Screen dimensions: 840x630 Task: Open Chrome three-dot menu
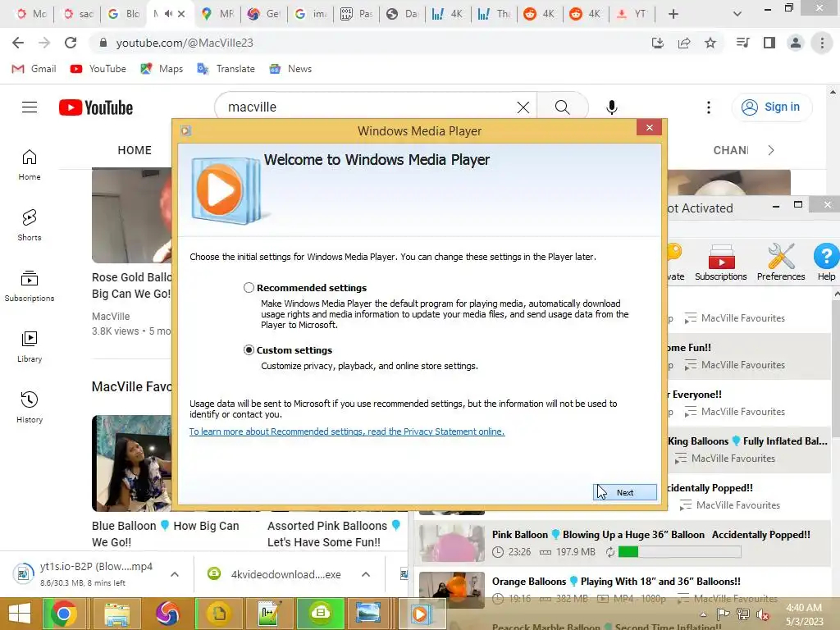coord(822,43)
